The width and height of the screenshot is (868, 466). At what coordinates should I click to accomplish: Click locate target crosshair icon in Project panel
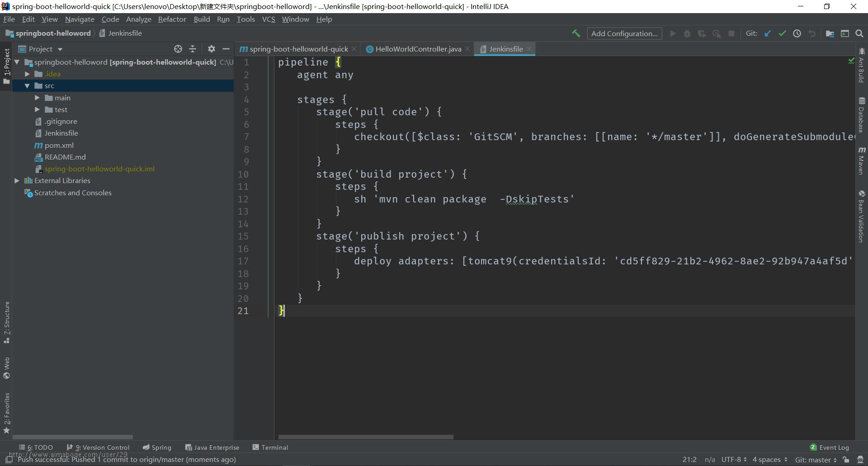tap(178, 49)
